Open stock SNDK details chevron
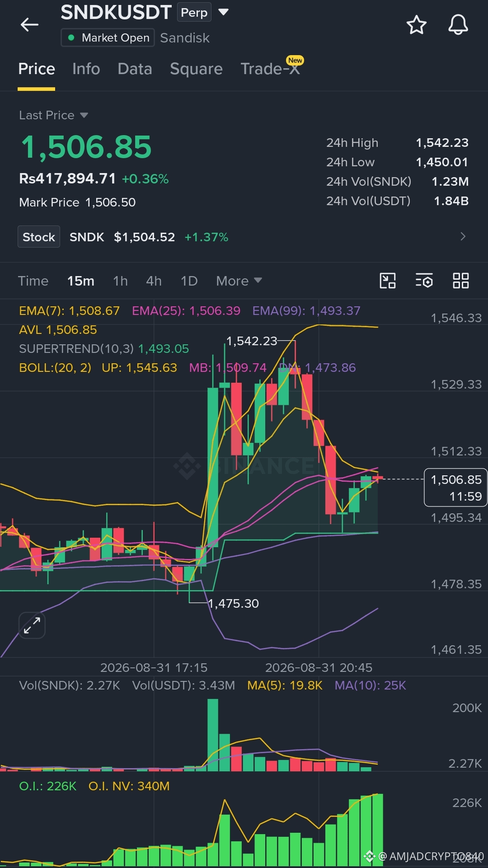The image size is (488, 868). [x=463, y=236]
